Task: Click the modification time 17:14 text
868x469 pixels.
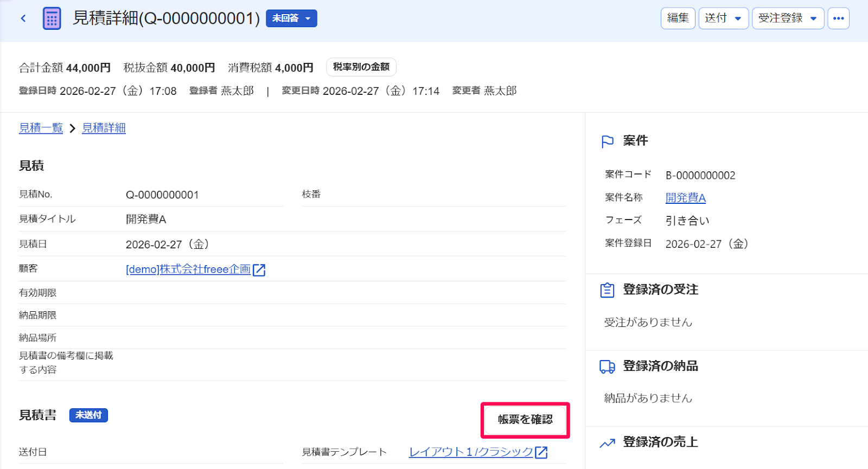Action: tap(426, 91)
